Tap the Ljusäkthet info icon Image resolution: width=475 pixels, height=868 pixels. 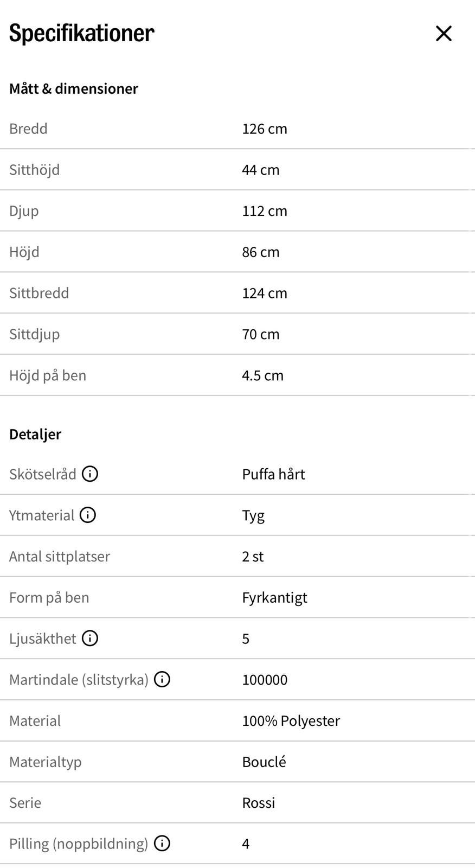tap(90, 639)
